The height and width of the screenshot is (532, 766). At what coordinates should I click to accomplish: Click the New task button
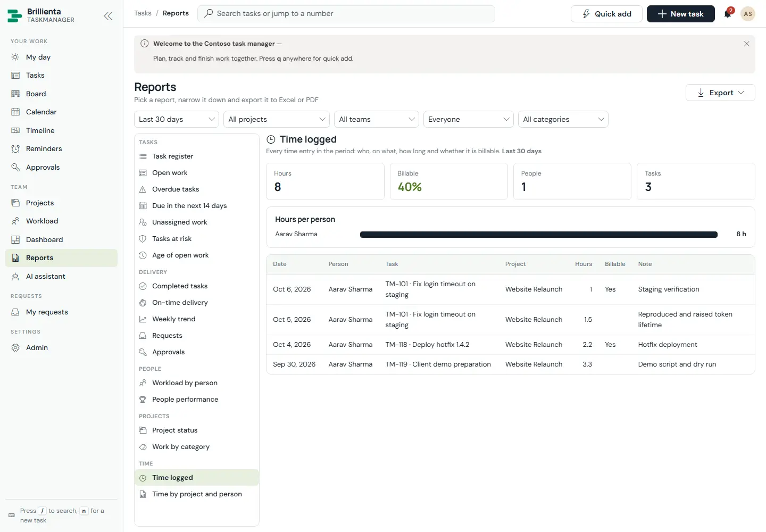pos(681,14)
